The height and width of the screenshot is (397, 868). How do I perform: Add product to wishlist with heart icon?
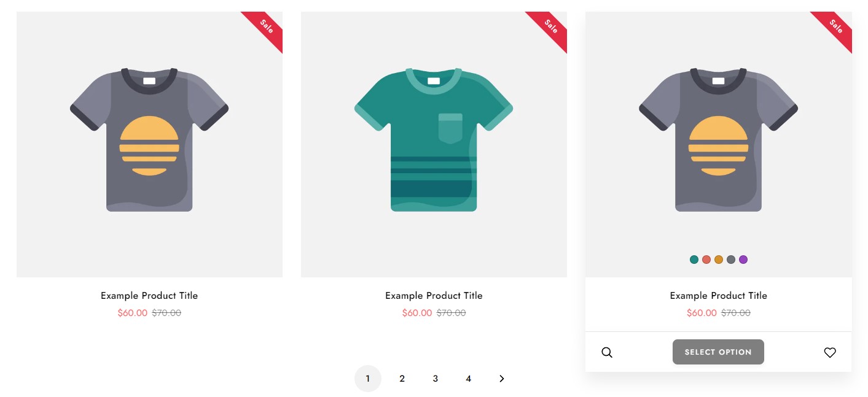(830, 352)
